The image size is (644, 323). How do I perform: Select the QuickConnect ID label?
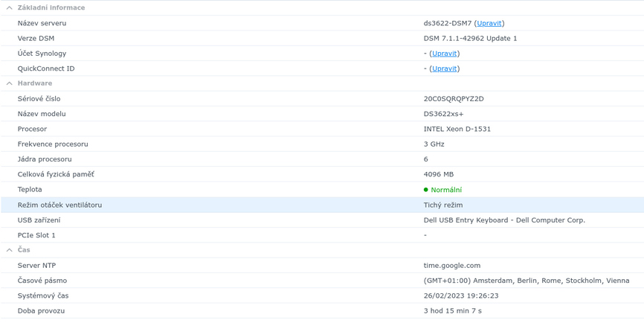coord(46,68)
